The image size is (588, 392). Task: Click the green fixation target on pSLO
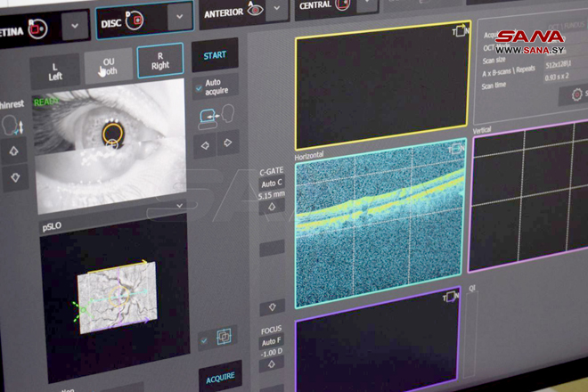83,310
